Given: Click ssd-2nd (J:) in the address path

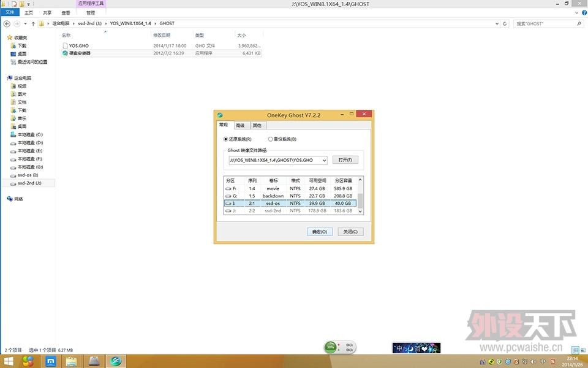Looking at the screenshot, I should tap(89, 23).
